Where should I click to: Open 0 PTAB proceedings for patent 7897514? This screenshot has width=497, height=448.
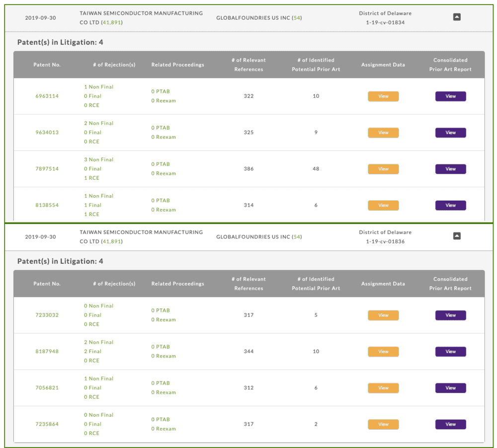(x=161, y=164)
